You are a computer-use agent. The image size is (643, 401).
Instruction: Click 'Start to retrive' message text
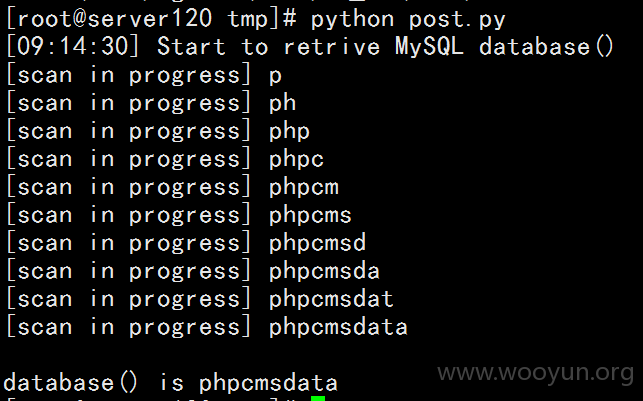click(269, 46)
